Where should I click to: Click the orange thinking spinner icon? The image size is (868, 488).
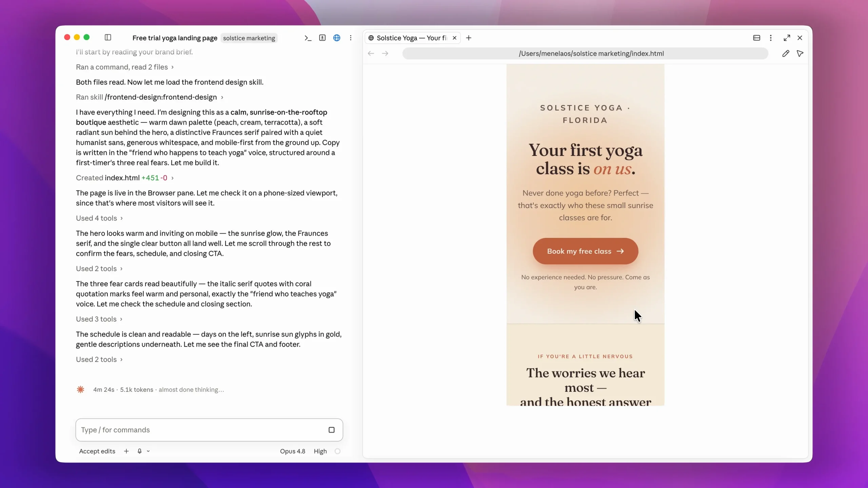tap(80, 389)
